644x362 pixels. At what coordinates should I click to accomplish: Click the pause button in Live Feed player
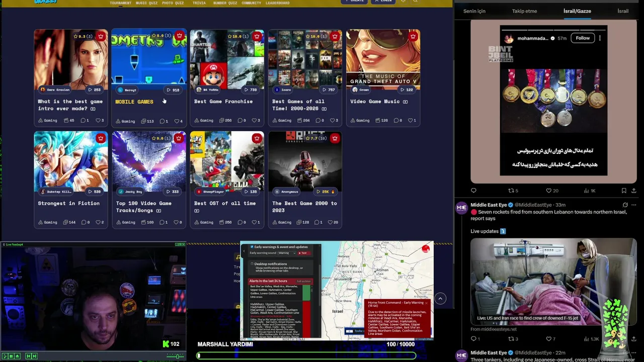tap(11, 356)
